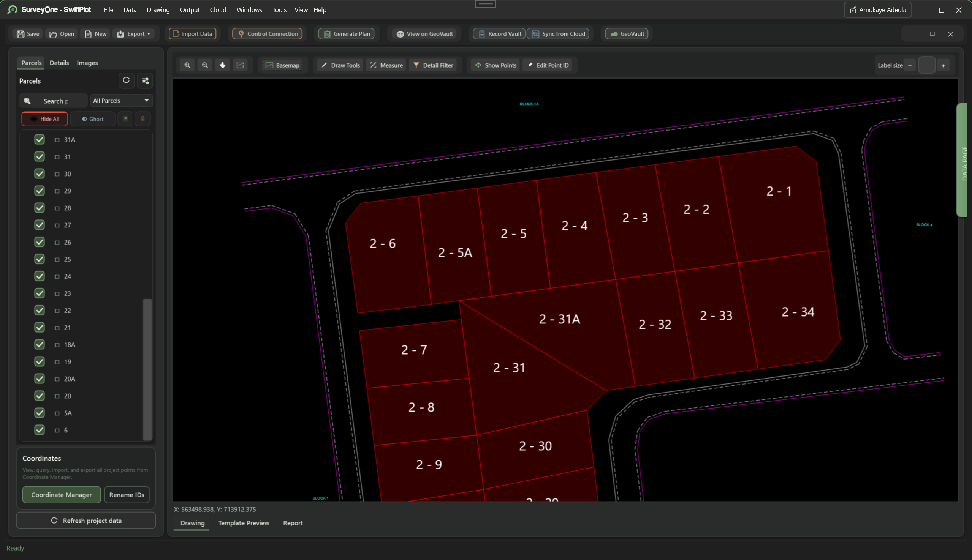972x560 pixels.
Task: Open parcel settings sliders icon
Action: [145, 80]
